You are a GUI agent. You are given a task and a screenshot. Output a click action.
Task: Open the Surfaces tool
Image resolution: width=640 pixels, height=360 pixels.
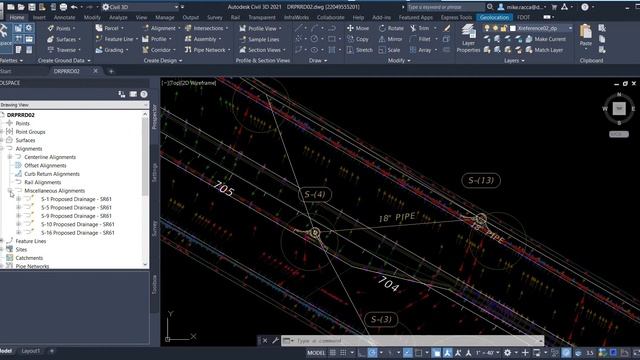[x=64, y=39]
